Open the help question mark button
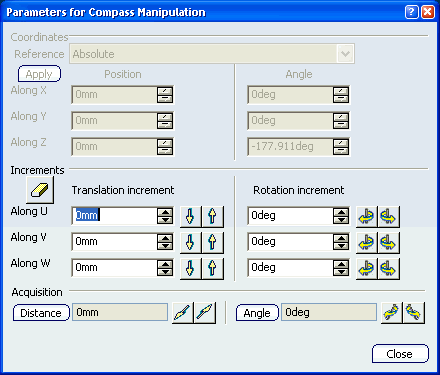 pos(412,12)
